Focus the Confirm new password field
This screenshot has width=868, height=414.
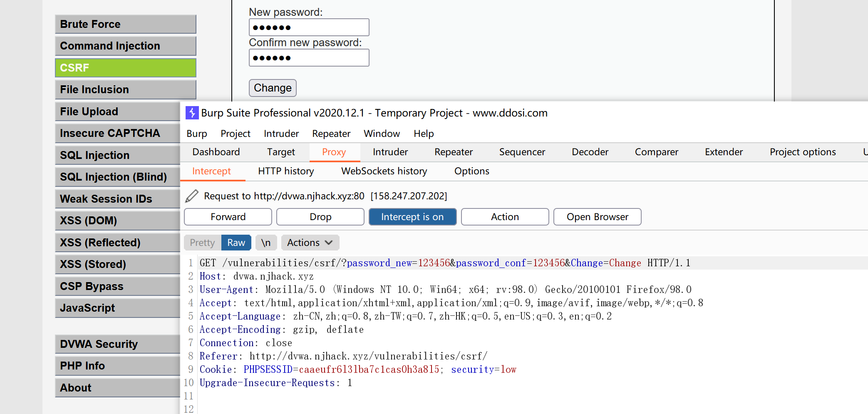pyautogui.click(x=309, y=58)
